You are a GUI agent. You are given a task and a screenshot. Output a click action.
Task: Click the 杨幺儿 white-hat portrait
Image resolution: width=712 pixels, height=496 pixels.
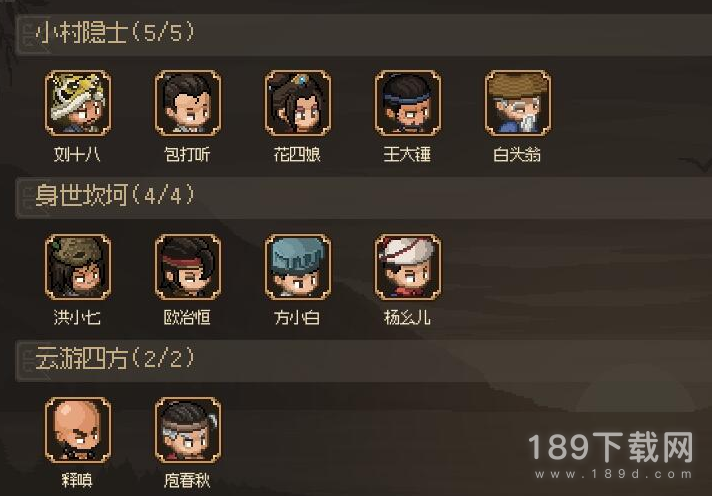(407, 267)
